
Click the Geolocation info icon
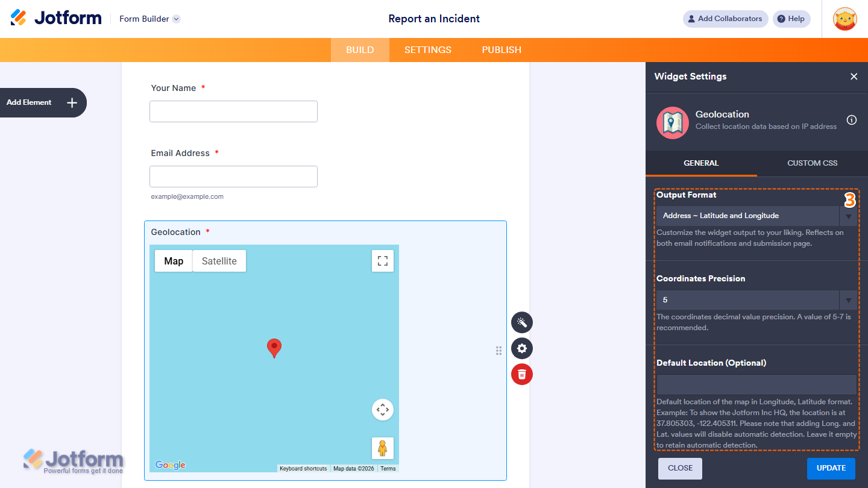point(852,120)
